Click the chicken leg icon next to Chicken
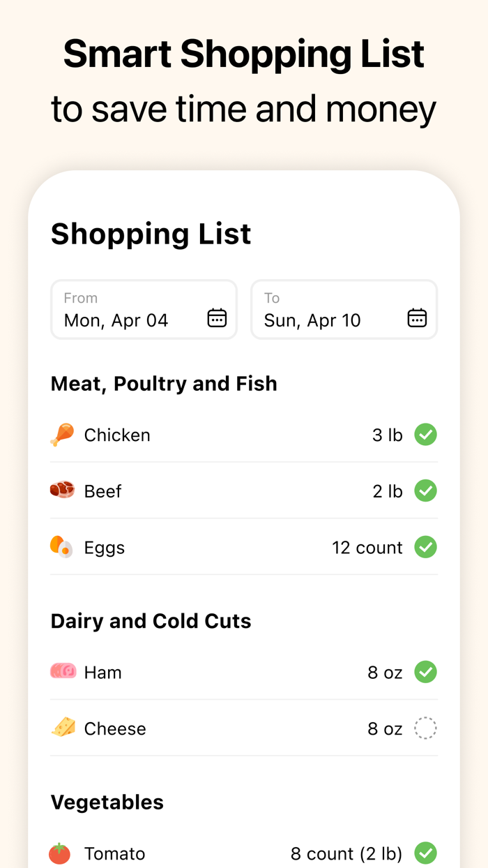 (x=61, y=435)
